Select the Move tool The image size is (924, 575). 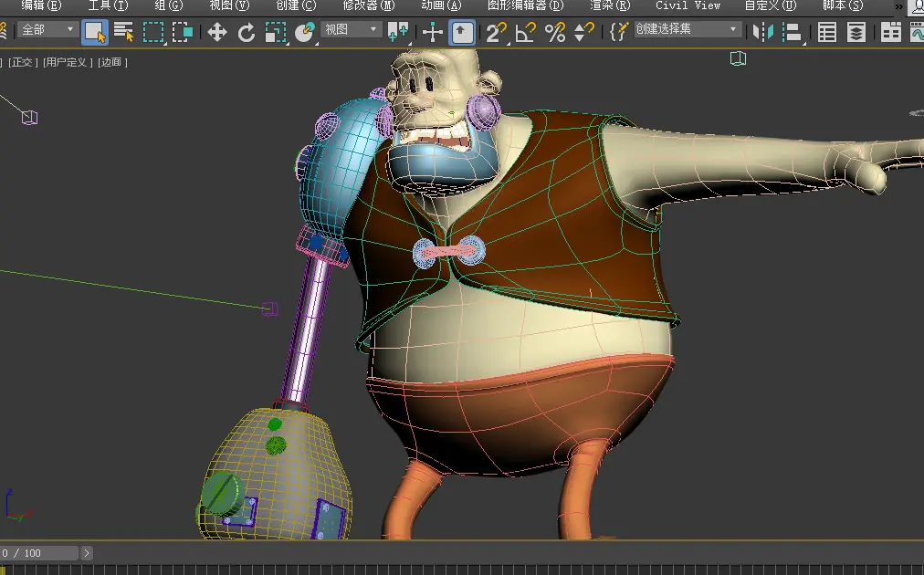[217, 33]
